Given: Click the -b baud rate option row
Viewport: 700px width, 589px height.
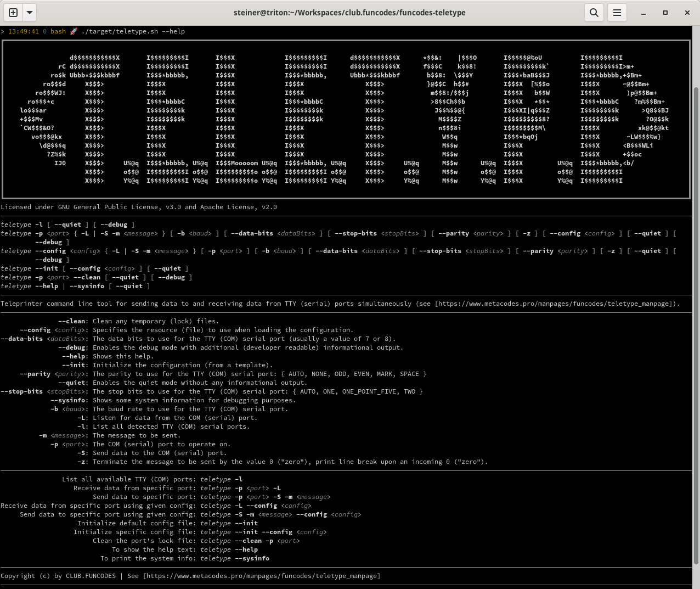Looking at the screenshot, I should [x=169, y=409].
